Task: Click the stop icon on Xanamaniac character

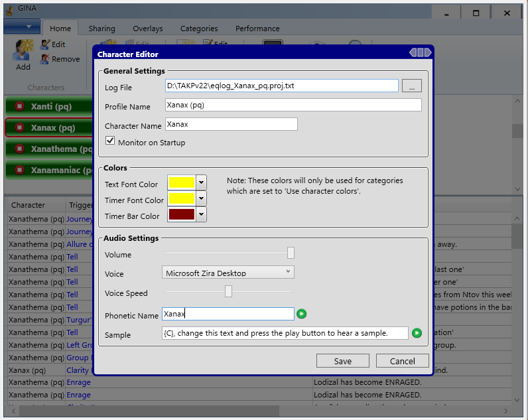Action: [19, 171]
